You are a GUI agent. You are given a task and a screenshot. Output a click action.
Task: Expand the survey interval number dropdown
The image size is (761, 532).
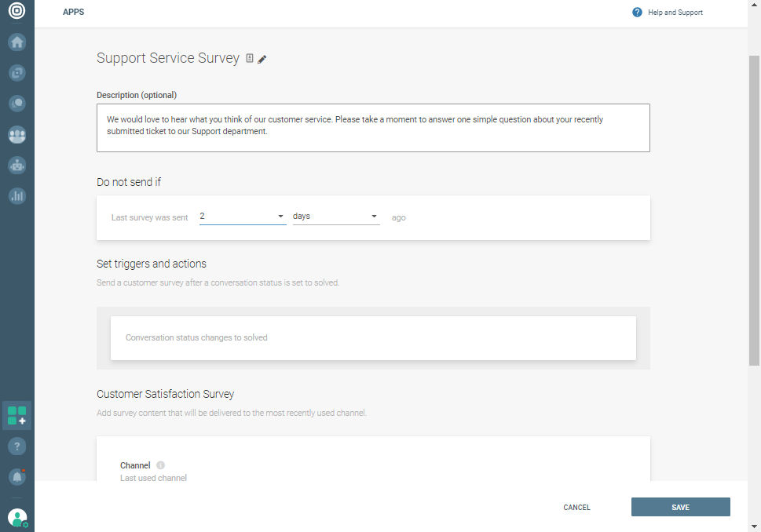[242, 217]
